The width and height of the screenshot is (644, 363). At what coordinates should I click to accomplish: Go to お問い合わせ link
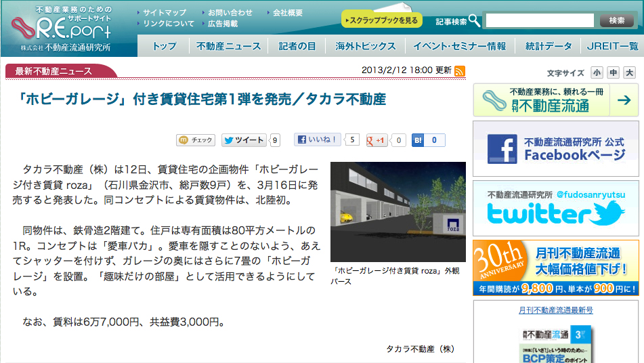[230, 13]
